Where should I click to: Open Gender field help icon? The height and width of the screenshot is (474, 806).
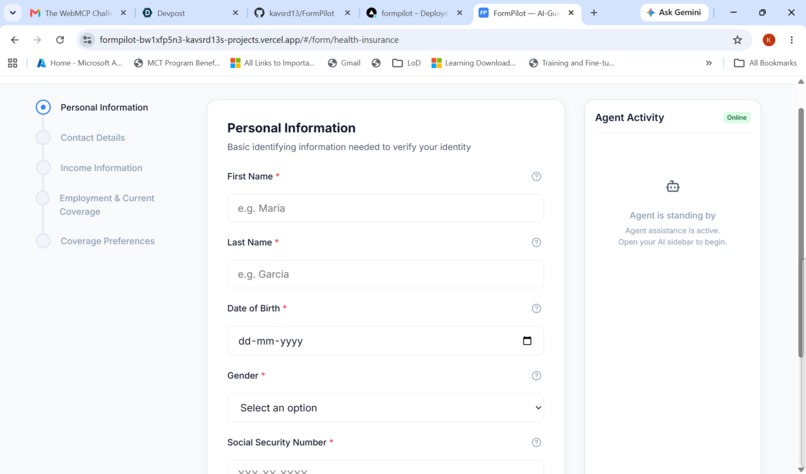coord(536,376)
